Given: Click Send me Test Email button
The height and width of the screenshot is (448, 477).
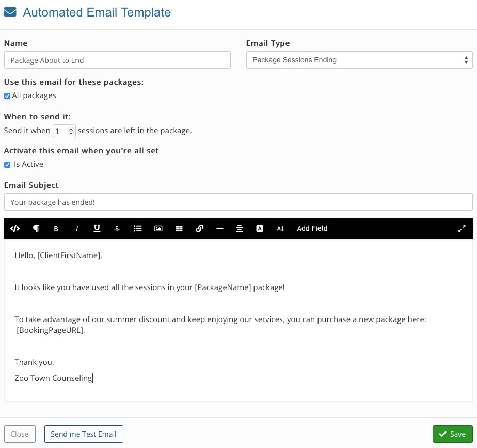Looking at the screenshot, I should pos(84,434).
